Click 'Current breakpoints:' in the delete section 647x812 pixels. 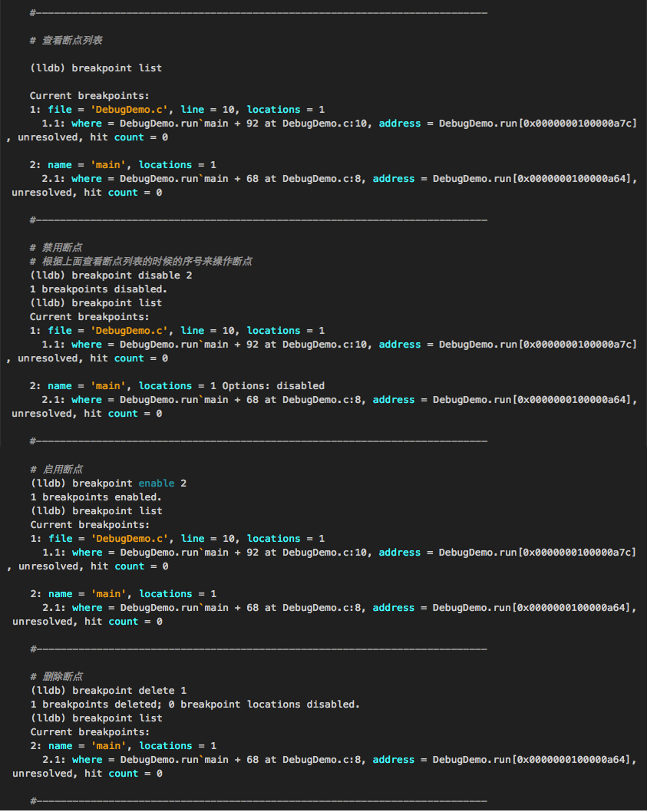pyautogui.click(x=90, y=732)
